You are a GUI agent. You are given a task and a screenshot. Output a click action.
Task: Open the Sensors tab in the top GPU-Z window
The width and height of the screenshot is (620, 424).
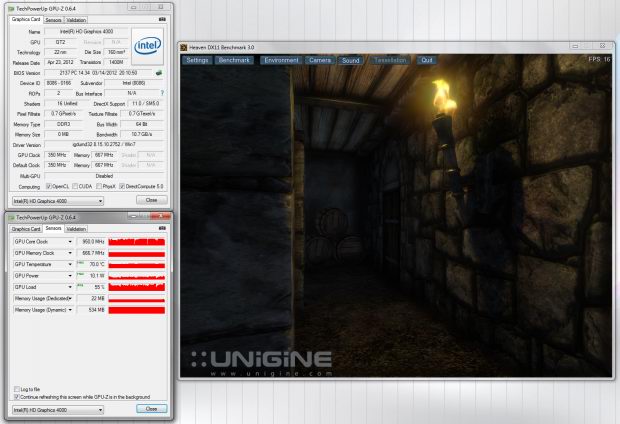click(x=53, y=19)
